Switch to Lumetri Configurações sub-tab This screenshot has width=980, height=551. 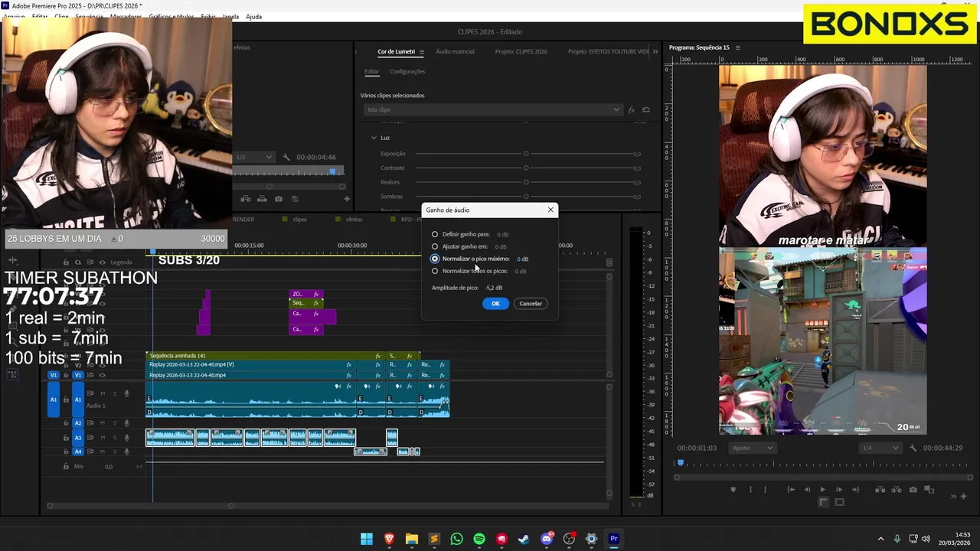(407, 71)
